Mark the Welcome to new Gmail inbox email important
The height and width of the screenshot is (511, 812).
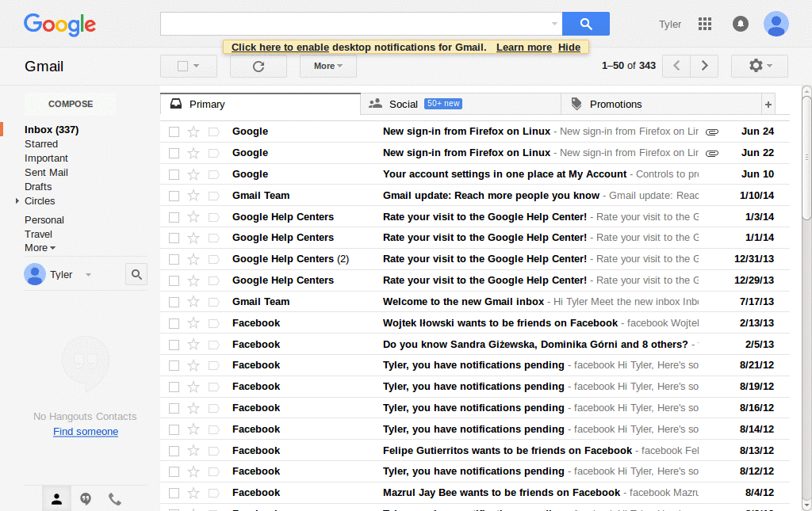pos(213,302)
